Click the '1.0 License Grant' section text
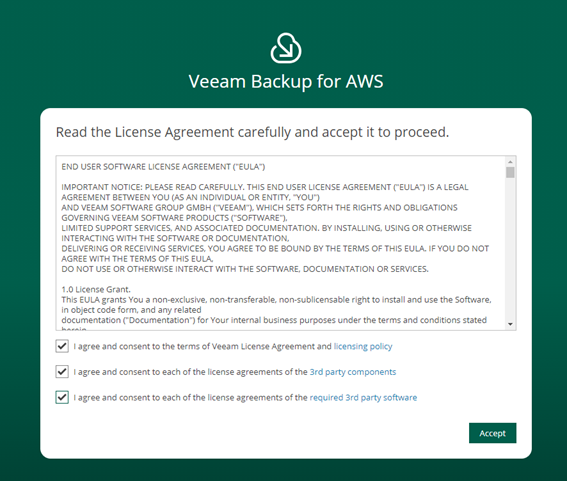Image resolution: width=567 pixels, height=481 pixels. pyautogui.click(x=96, y=289)
